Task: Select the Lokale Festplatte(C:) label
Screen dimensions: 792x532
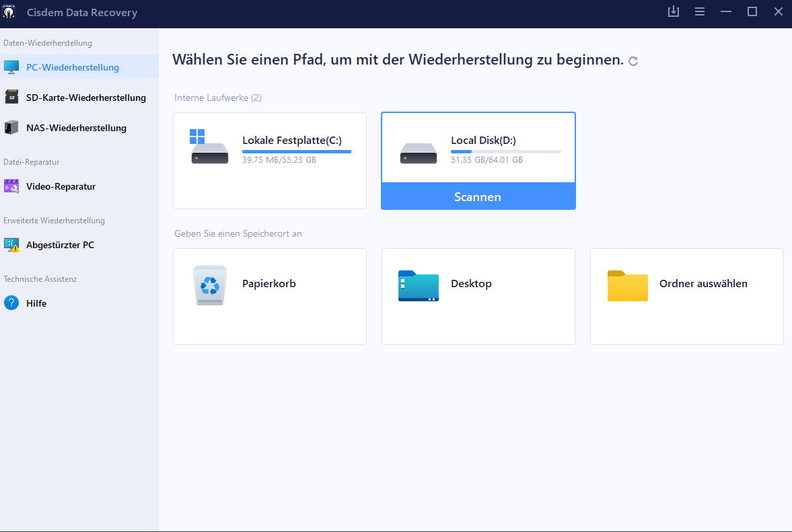Action: (292, 141)
